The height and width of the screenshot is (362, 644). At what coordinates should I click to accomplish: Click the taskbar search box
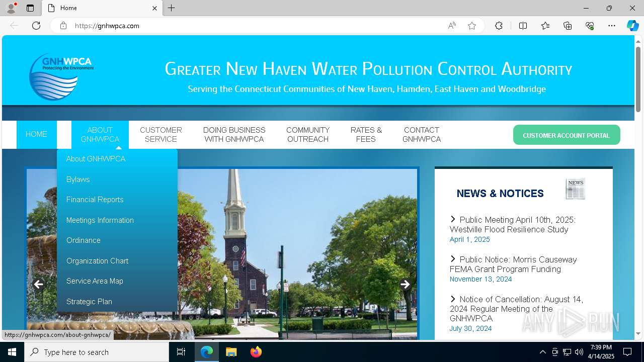click(x=97, y=352)
